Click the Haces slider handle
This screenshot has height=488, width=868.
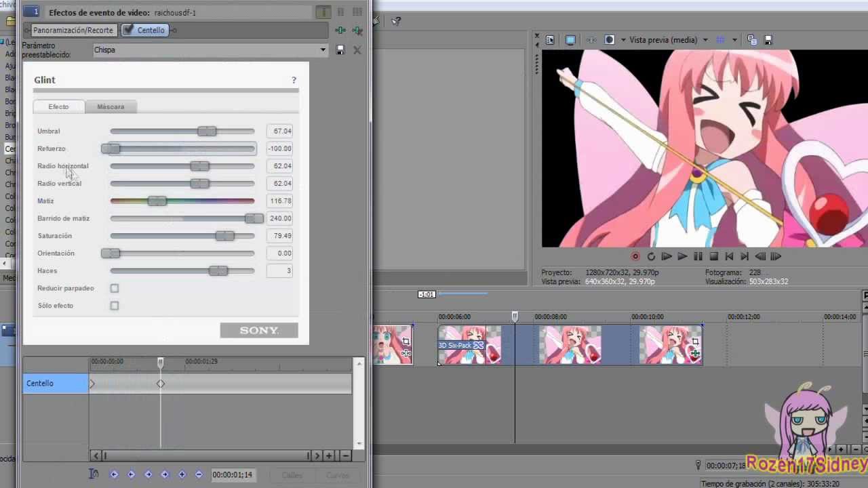click(218, 271)
